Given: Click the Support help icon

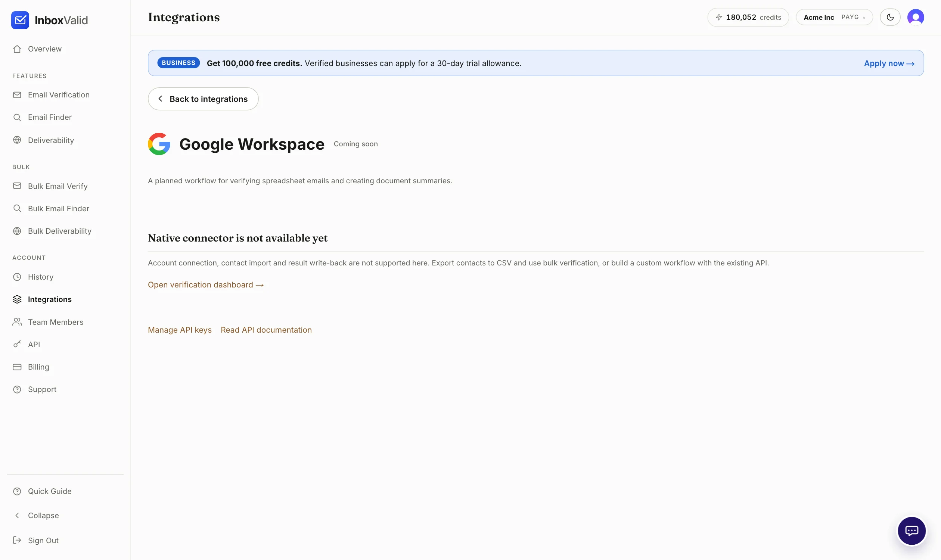Looking at the screenshot, I should [x=17, y=389].
